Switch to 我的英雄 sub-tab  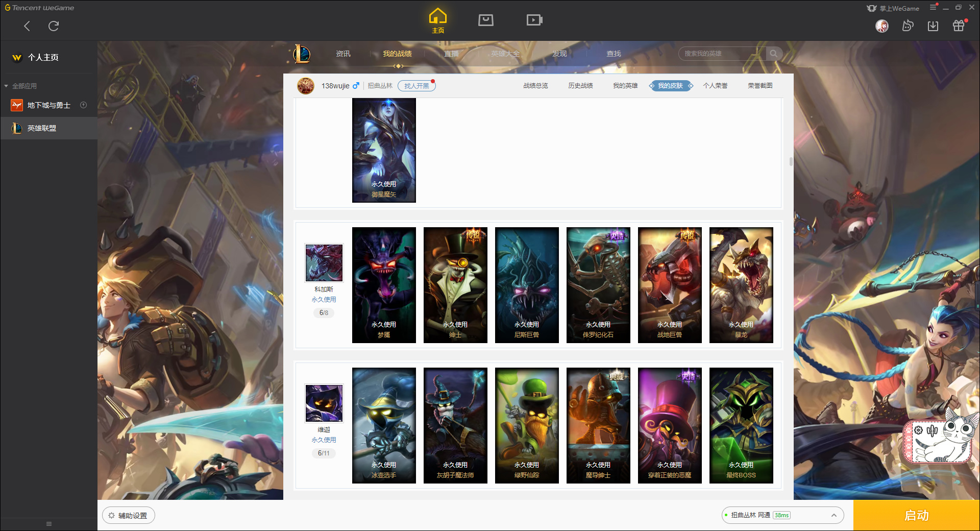pyautogui.click(x=625, y=86)
